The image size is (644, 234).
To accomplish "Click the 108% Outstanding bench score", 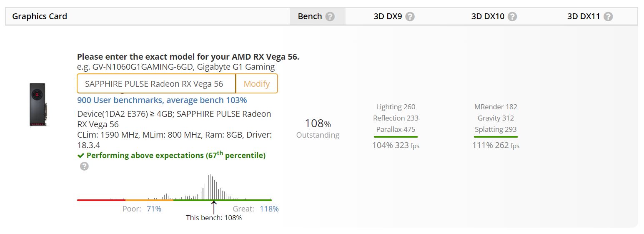I will pyautogui.click(x=318, y=128).
